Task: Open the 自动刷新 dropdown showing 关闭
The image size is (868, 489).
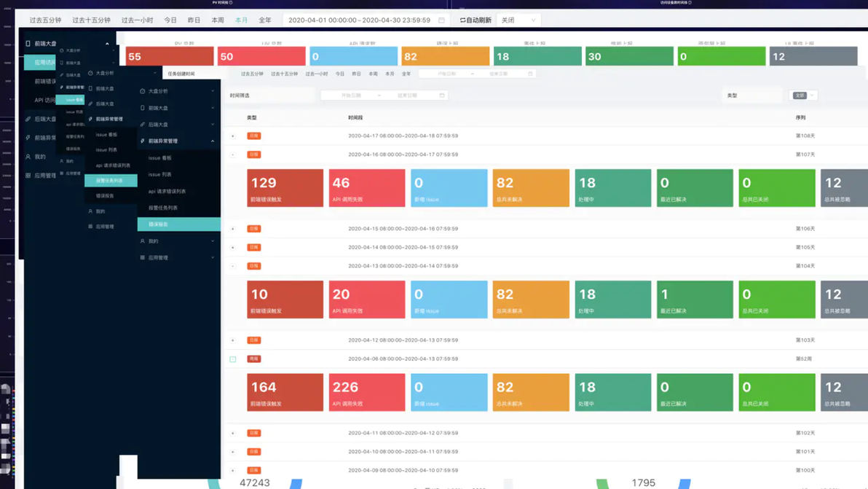Action: pyautogui.click(x=518, y=20)
